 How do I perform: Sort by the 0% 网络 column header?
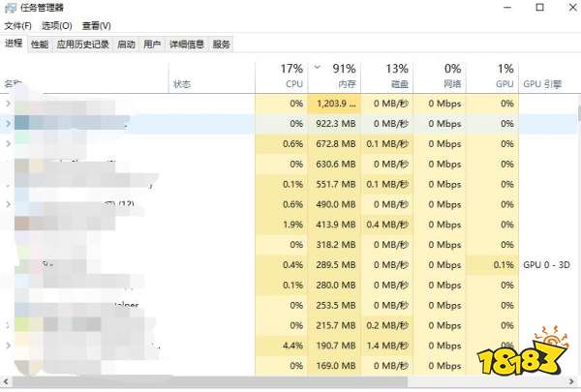click(440, 77)
